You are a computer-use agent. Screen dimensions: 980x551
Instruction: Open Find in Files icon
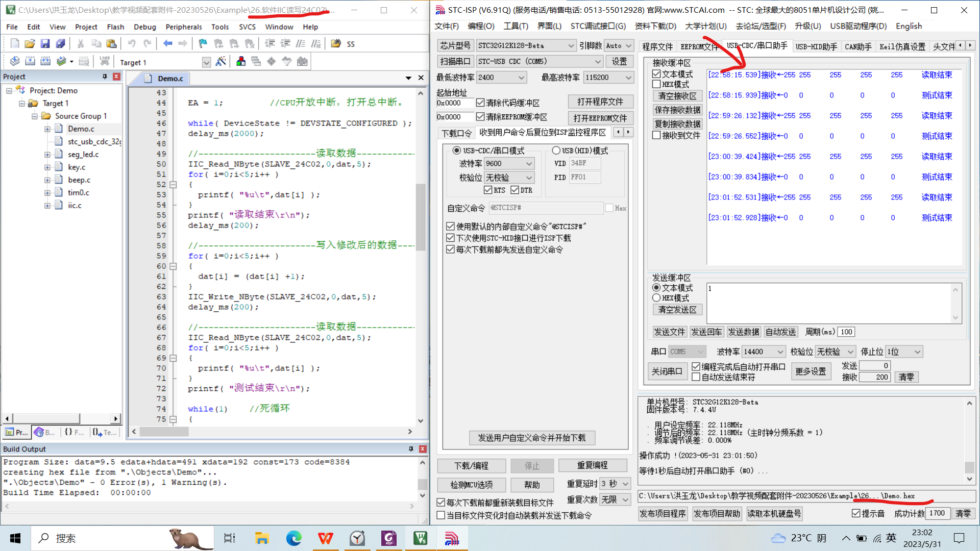coord(336,44)
